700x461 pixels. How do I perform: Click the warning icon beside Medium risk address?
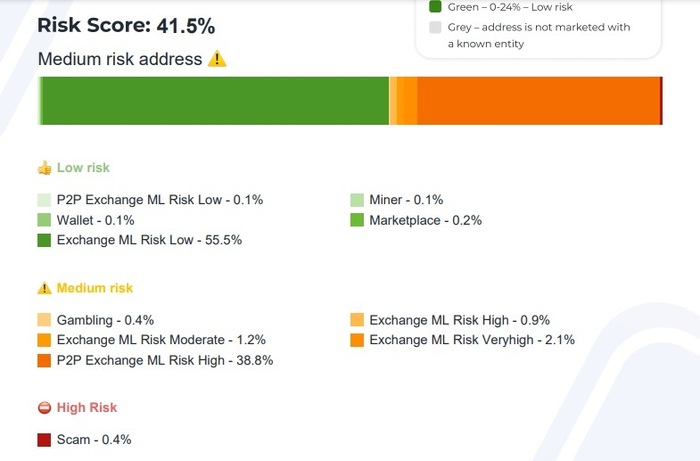217,59
